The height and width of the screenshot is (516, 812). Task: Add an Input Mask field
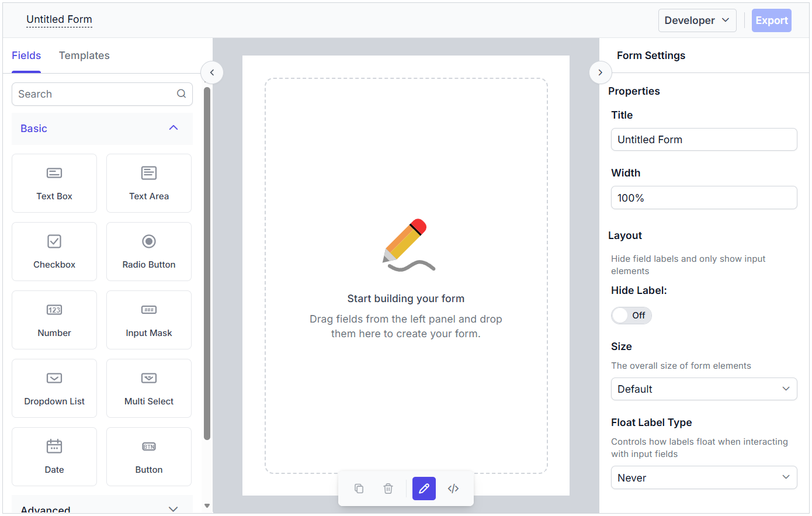[x=149, y=320]
